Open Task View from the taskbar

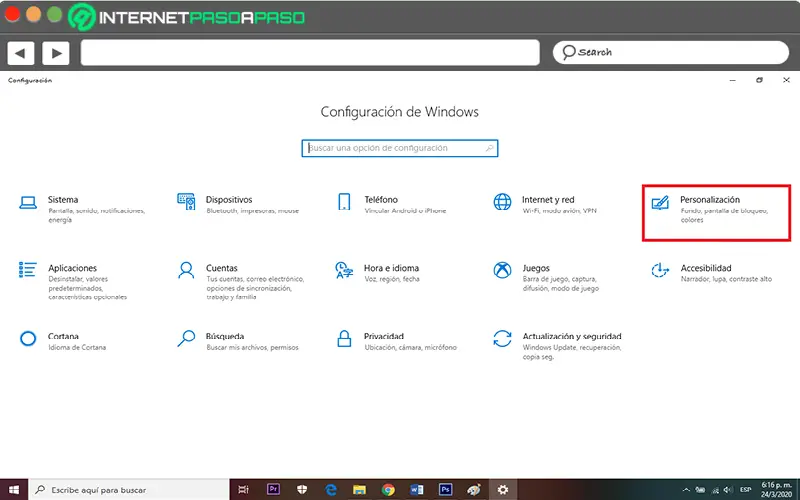(244, 490)
